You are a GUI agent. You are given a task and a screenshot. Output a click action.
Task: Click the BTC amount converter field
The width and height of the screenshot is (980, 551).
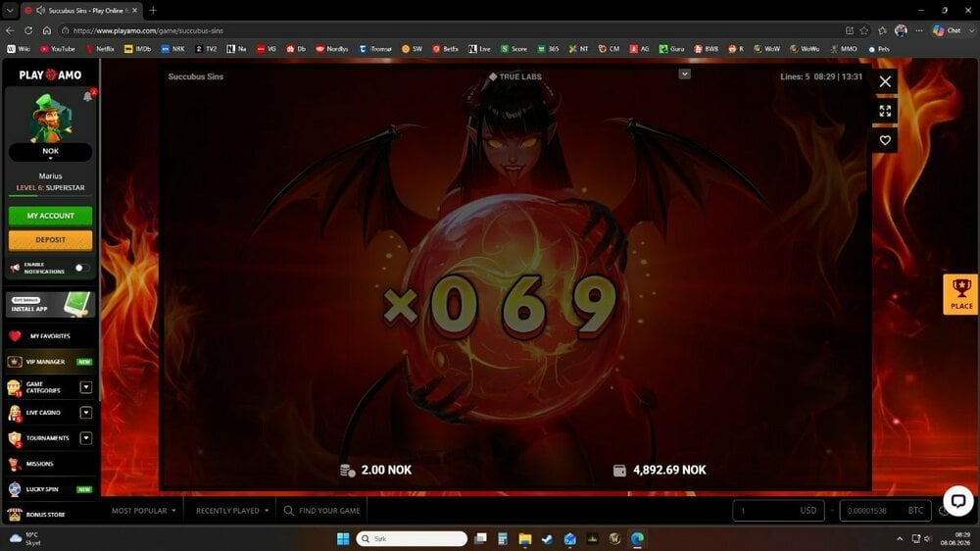pyautogui.click(x=885, y=511)
